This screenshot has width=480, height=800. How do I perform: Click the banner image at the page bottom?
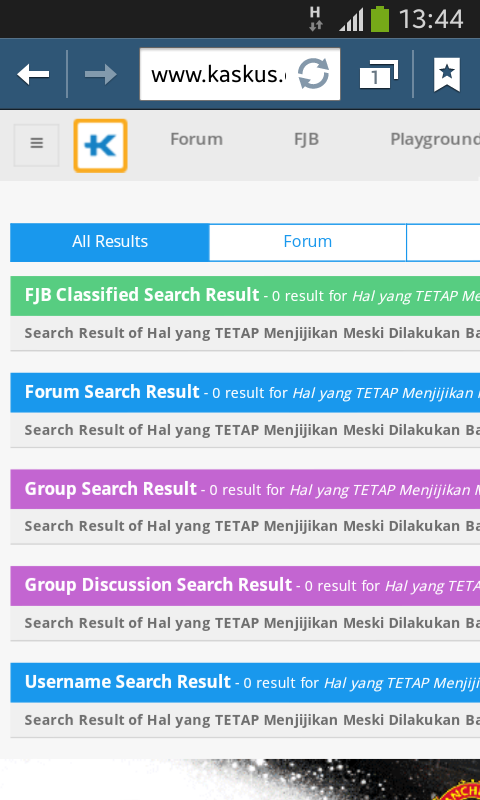click(240, 779)
